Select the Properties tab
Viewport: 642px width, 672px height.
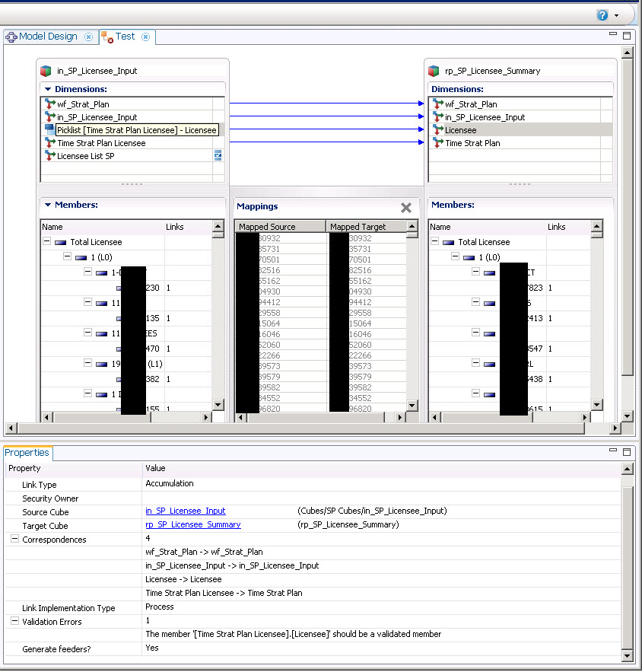27,453
